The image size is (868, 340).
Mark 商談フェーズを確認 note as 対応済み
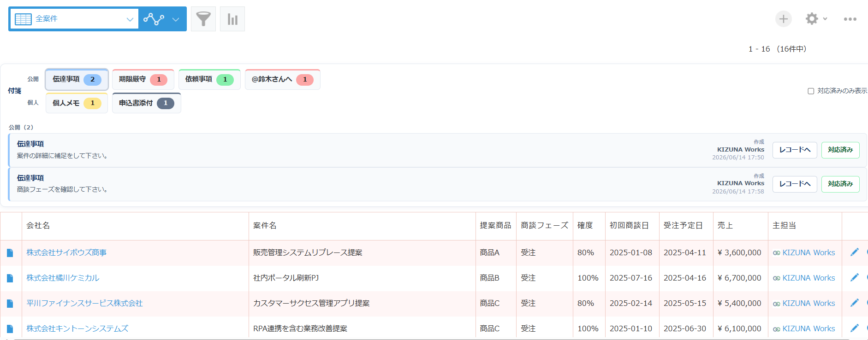(840, 184)
